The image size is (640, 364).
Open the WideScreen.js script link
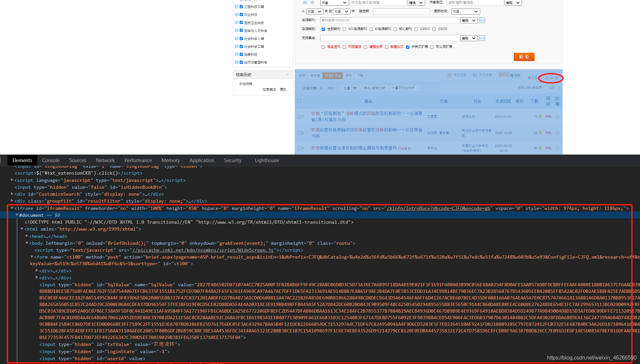203,250
